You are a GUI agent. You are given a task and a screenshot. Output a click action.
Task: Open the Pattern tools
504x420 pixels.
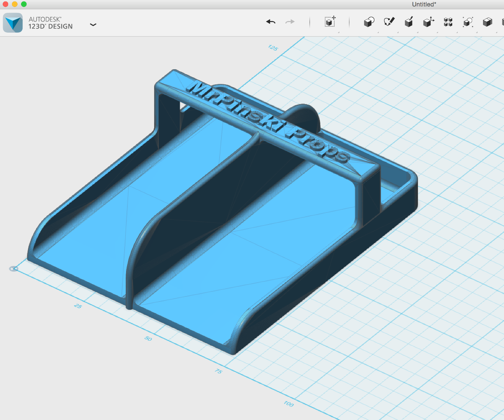pos(448,22)
